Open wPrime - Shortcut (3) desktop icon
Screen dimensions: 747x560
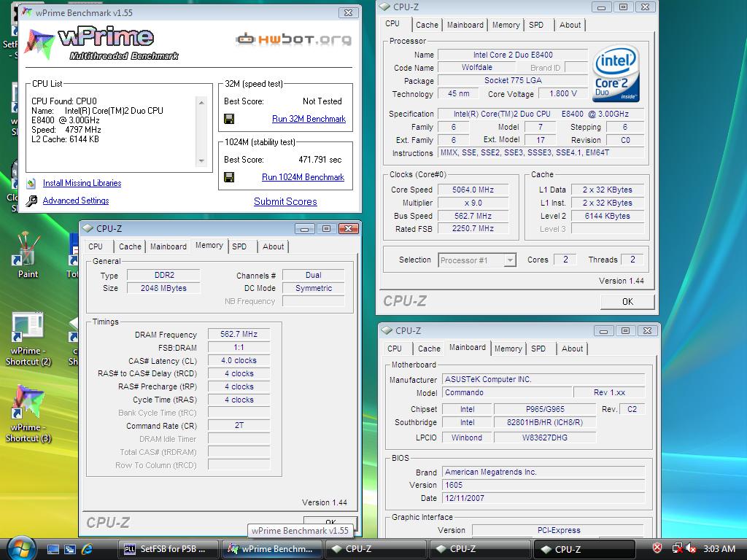coord(28,413)
